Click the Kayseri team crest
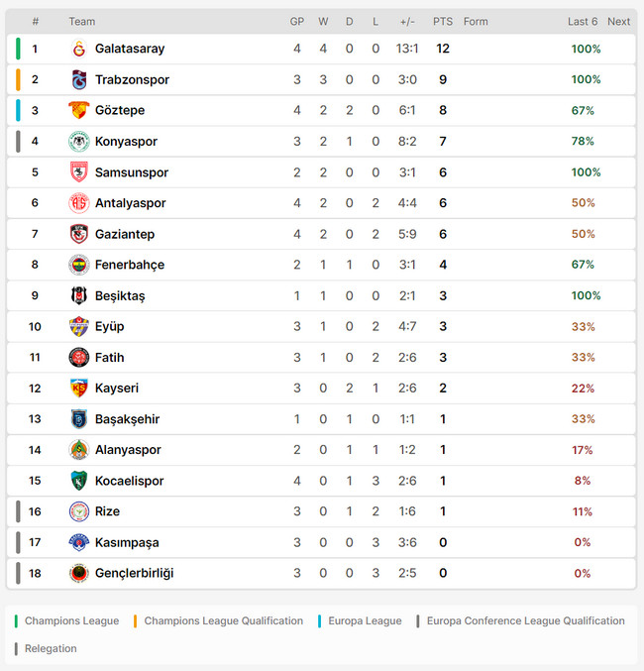This screenshot has height=671, width=644. [79, 389]
